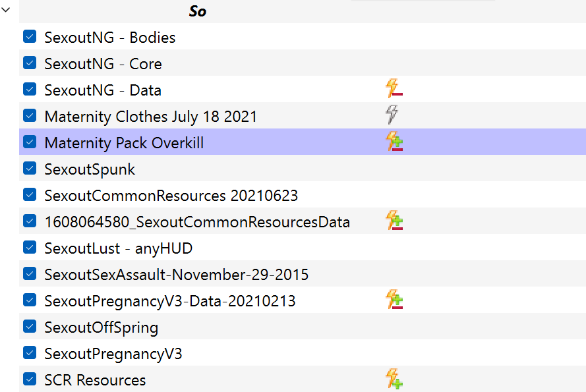Click conflict icon next to 1608064580_SexoutCommonResourcesData

395,221
